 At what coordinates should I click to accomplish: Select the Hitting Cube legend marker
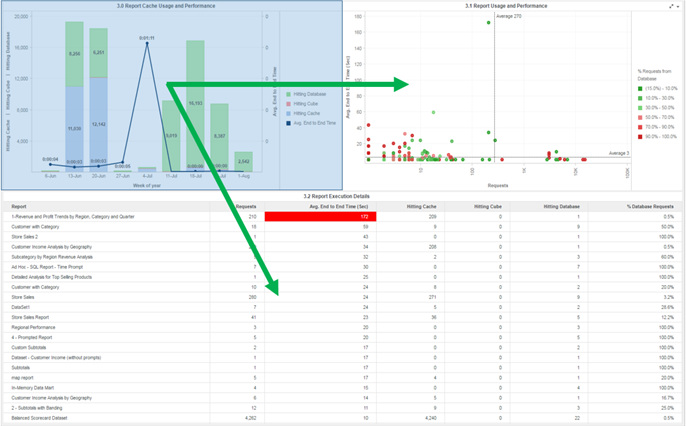288,103
